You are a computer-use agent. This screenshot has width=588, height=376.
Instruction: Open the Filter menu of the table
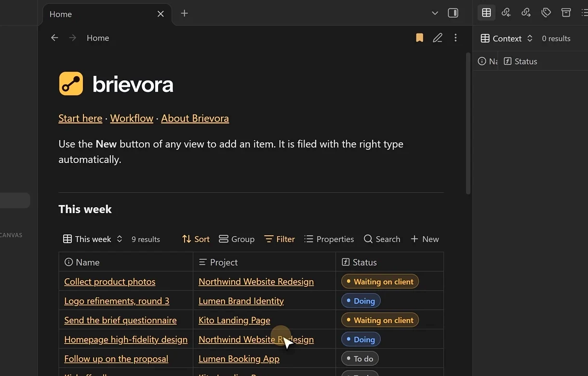[280, 239]
